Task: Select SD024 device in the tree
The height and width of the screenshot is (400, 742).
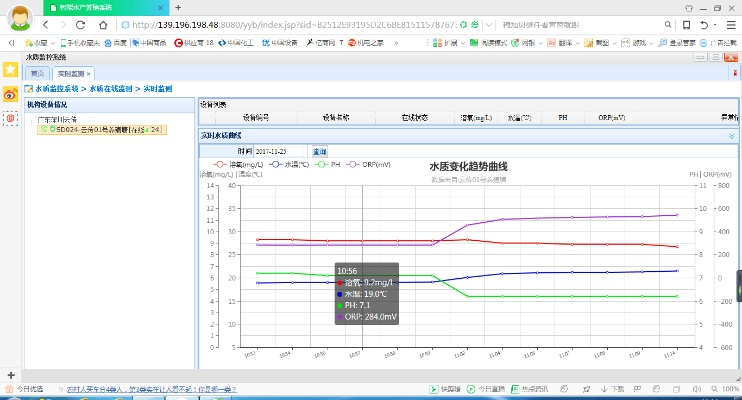Action: tap(100, 129)
